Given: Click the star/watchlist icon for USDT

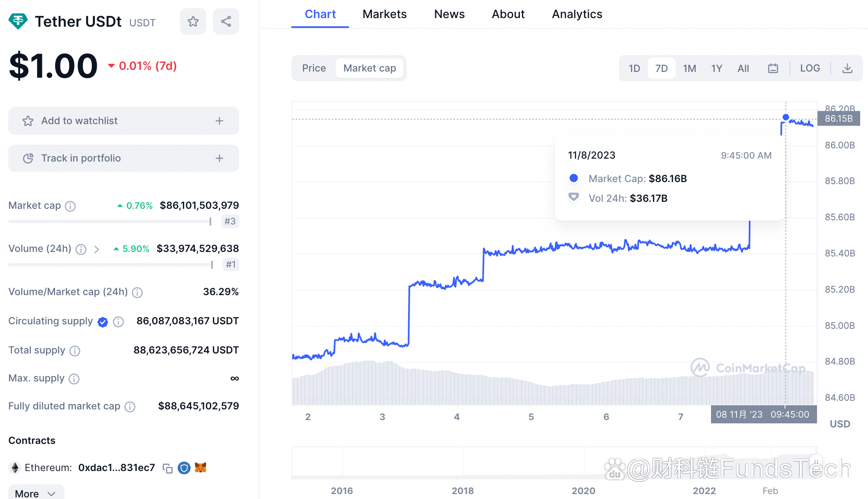Looking at the screenshot, I should (x=193, y=21).
